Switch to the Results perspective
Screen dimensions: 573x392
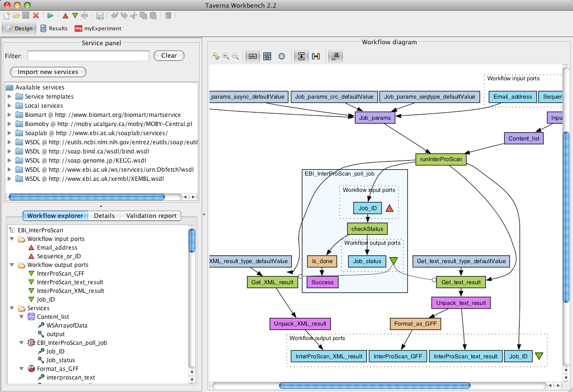(53, 28)
